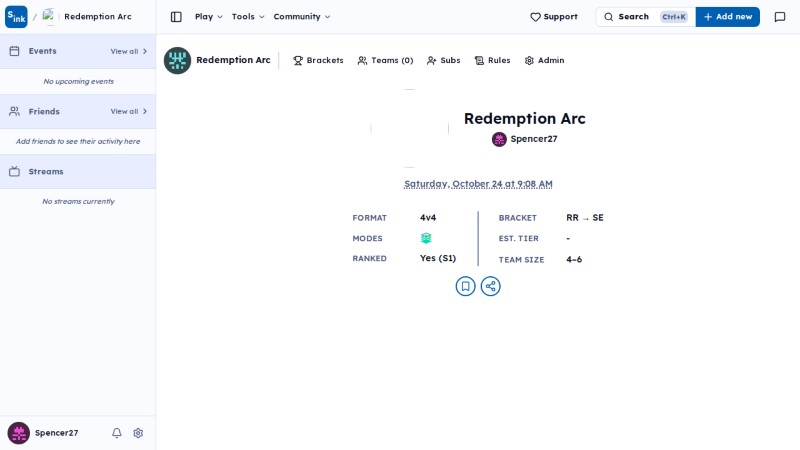This screenshot has width=800, height=450.
Task: Click Spencer27's avatar under the title
Action: click(x=499, y=139)
